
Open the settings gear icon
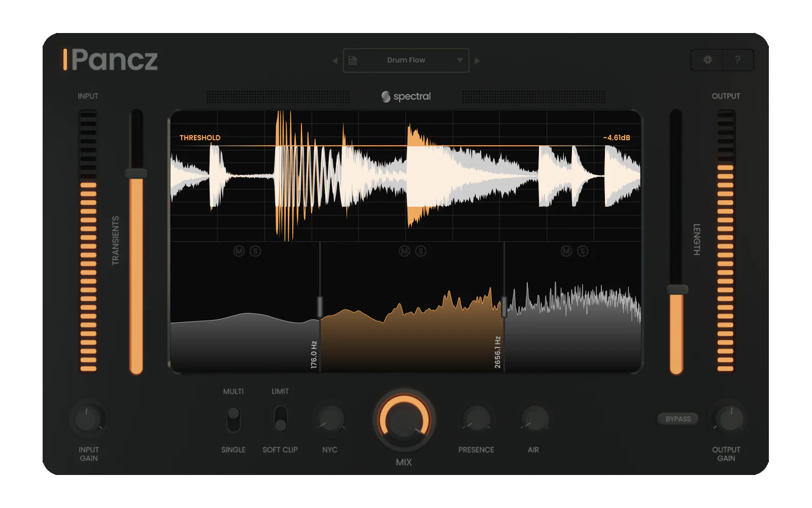click(707, 60)
